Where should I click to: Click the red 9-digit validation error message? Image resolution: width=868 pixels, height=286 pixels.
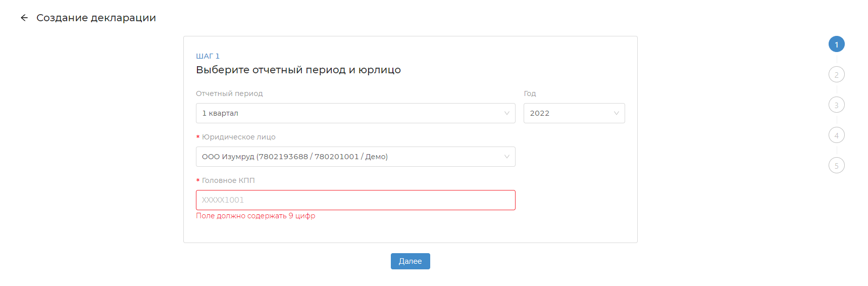coord(256,216)
